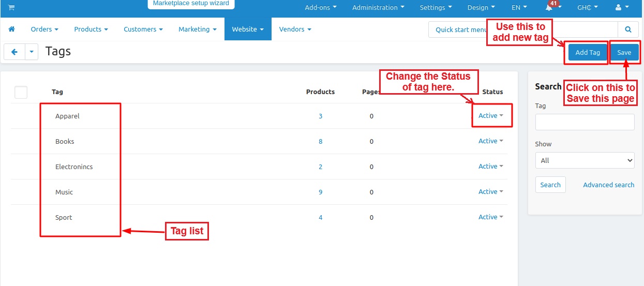Viewport: 644px width, 286px height.
Task: Focus the Tag search input field
Action: (x=585, y=122)
